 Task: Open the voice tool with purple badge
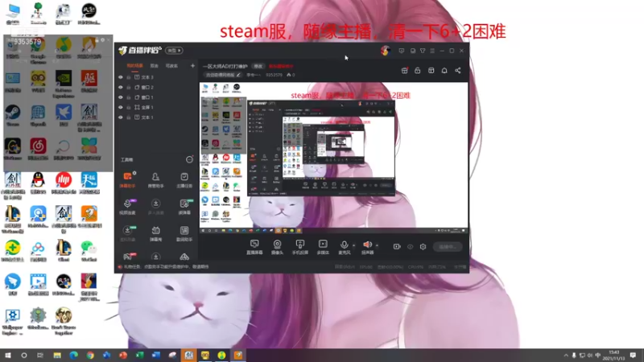pos(127,207)
